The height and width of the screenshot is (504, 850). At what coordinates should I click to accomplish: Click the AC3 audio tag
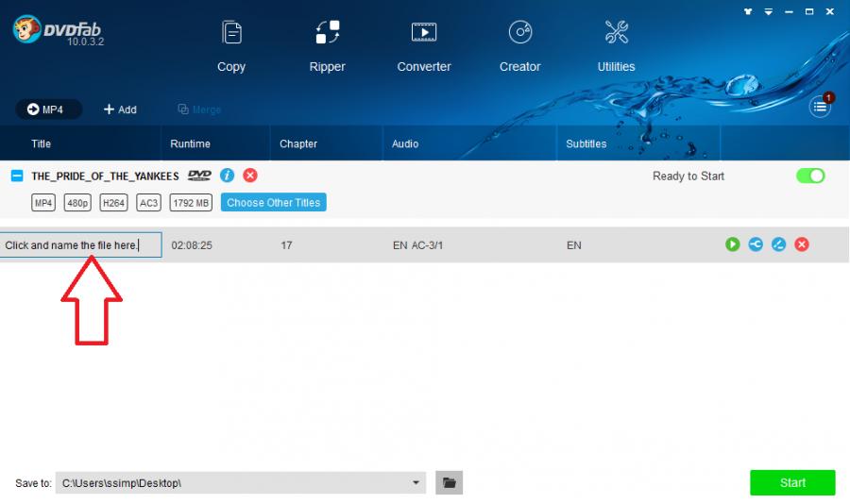148,203
